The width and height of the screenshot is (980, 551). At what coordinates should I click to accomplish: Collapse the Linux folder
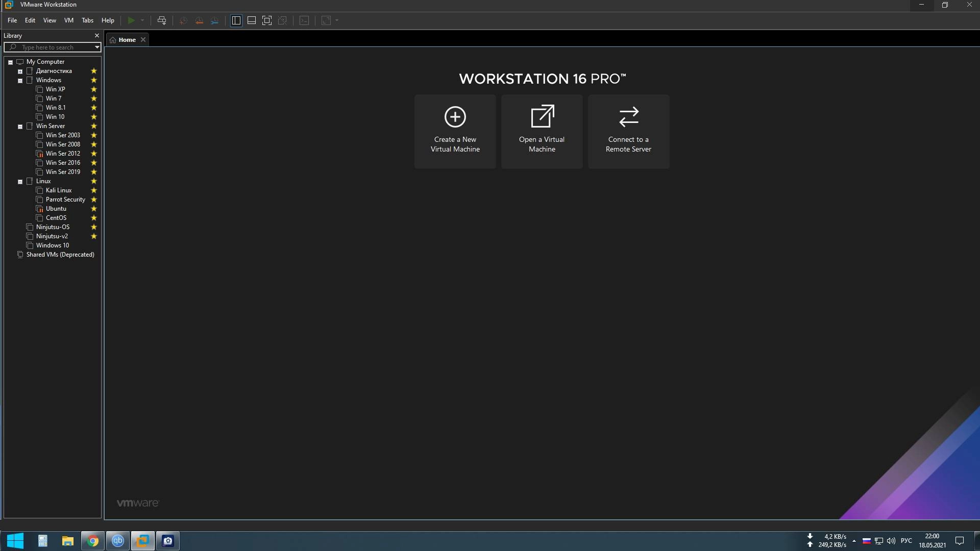click(x=20, y=182)
